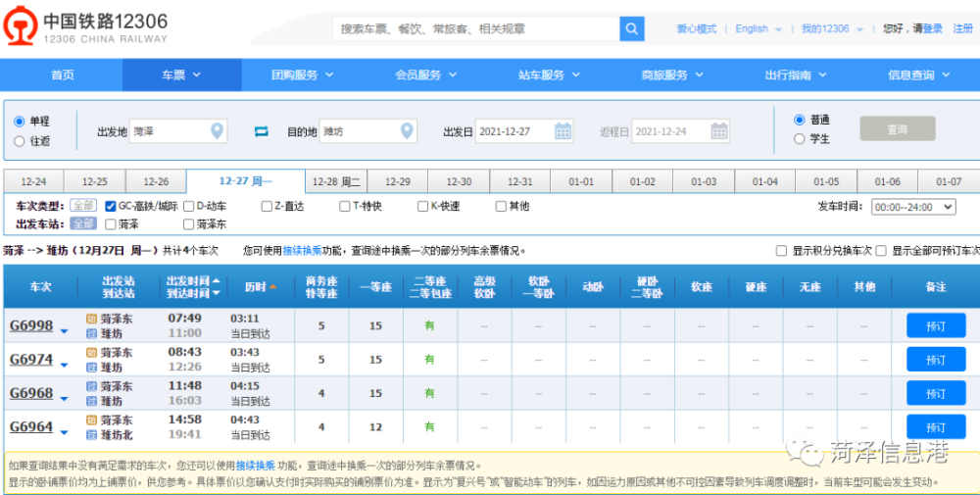Uncheck GC-高铁/城际 train type

tap(110, 206)
